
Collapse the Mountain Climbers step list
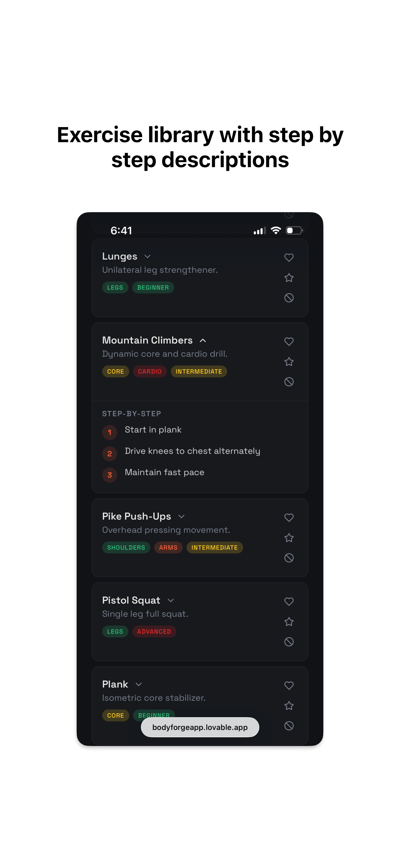click(203, 340)
